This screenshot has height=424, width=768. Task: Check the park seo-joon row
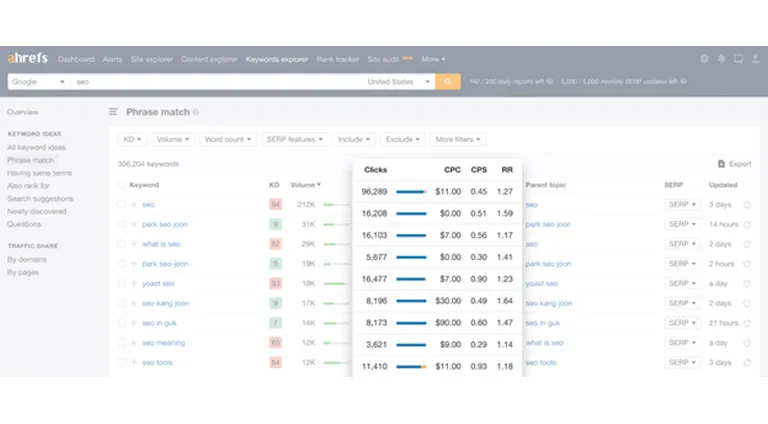point(121,264)
